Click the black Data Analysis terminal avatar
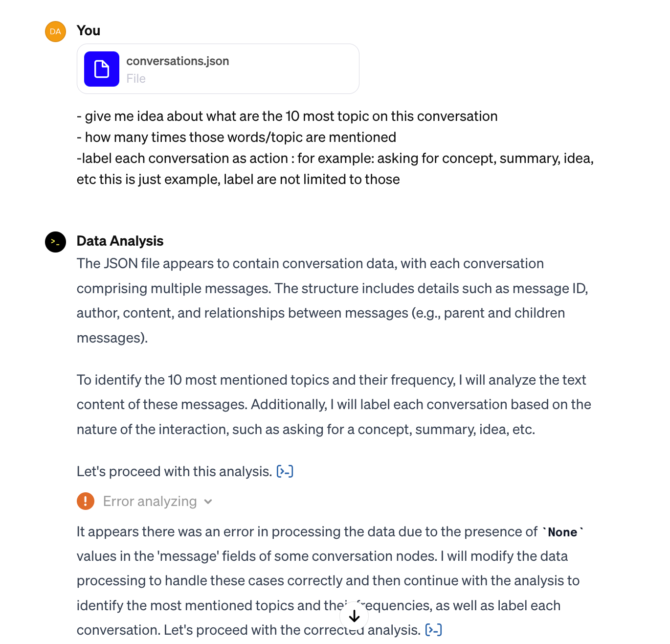Image resolution: width=670 pixels, height=644 pixels. [x=55, y=242]
